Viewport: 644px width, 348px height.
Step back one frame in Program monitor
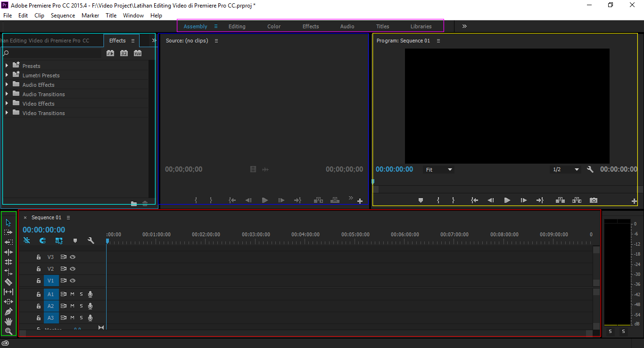(x=491, y=200)
